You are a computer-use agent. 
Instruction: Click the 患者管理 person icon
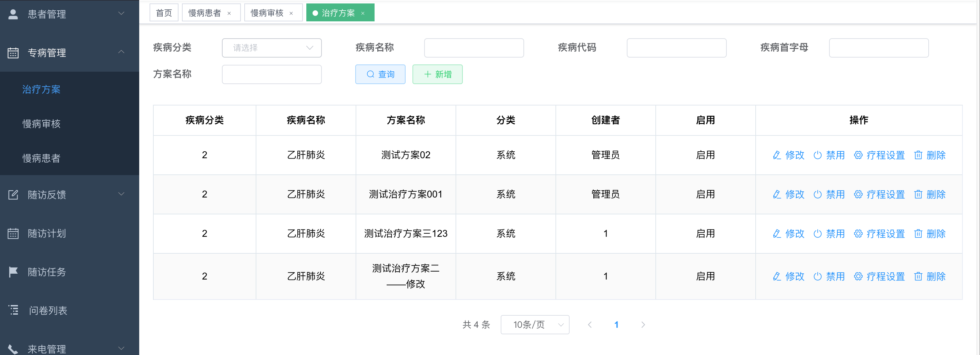(x=13, y=14)
